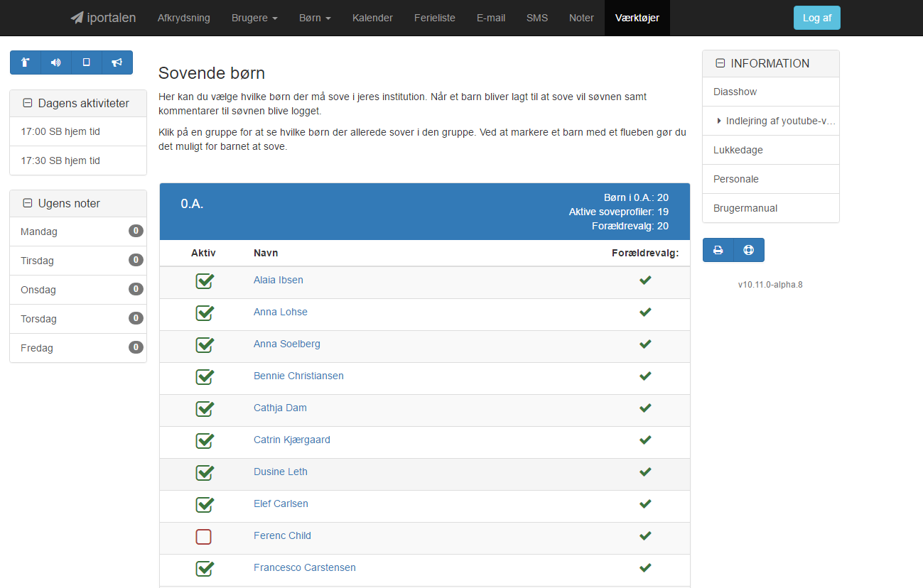Open SMS from top navigation
Viewport: 923px width, 588px height.
tap(537, 18)
